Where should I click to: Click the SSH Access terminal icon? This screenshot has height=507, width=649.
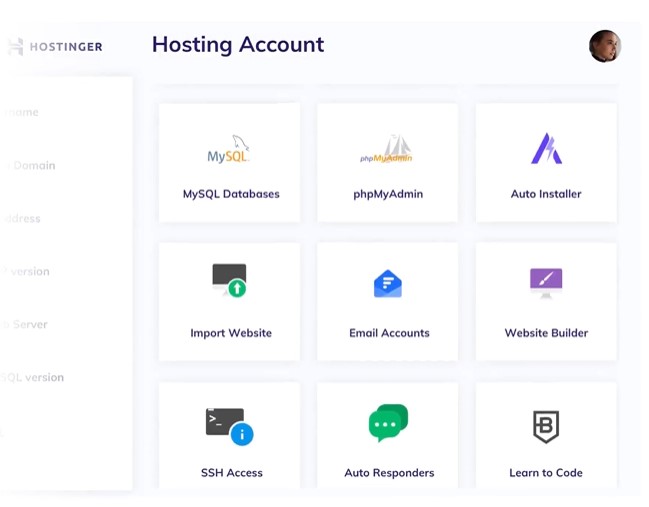tap(229, 425)
